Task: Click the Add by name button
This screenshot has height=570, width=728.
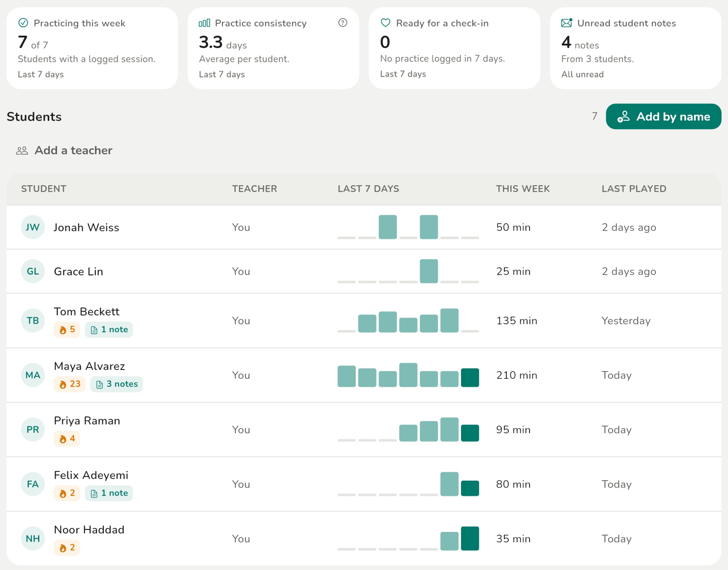Action: pos(663,116)
